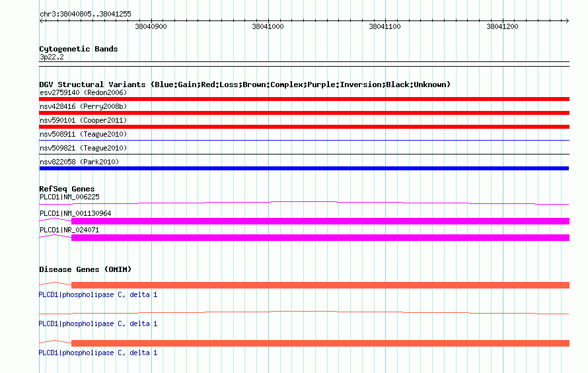This screenshot has height=373, width=588.
Task: Open the RefSeq Genes track heading
Action: click(67, 189)
